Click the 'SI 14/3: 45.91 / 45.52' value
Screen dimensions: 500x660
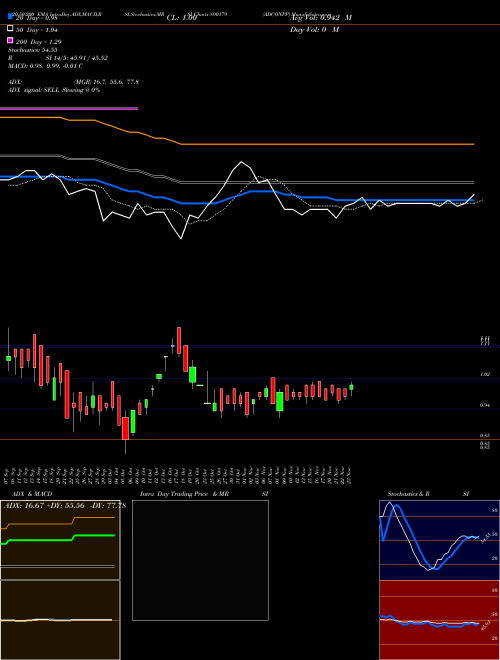pyautogui.click(x=77, y=58)
